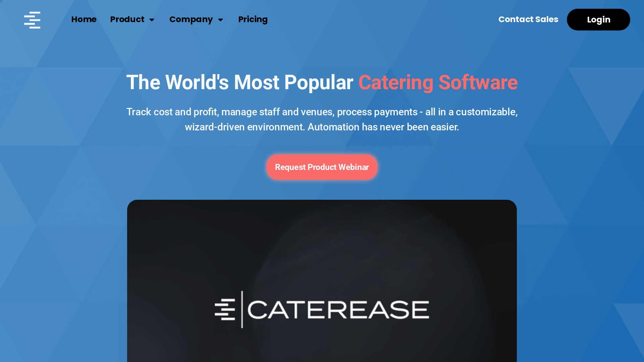Expand the Product dropdown menu

coord(132,19)
